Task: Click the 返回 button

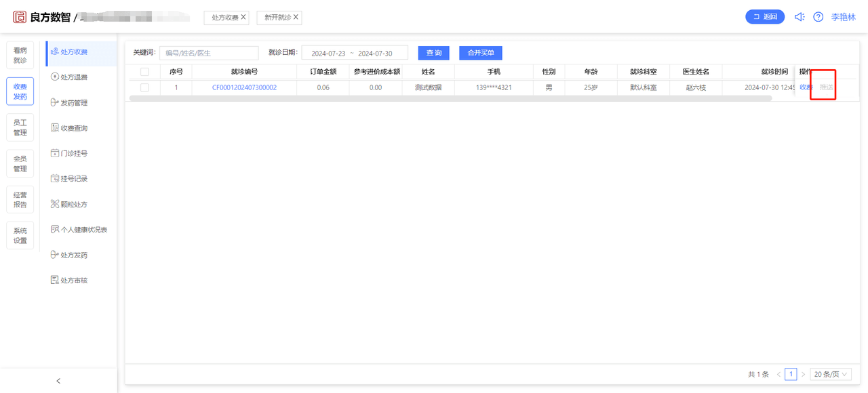Action: (765, 17)
